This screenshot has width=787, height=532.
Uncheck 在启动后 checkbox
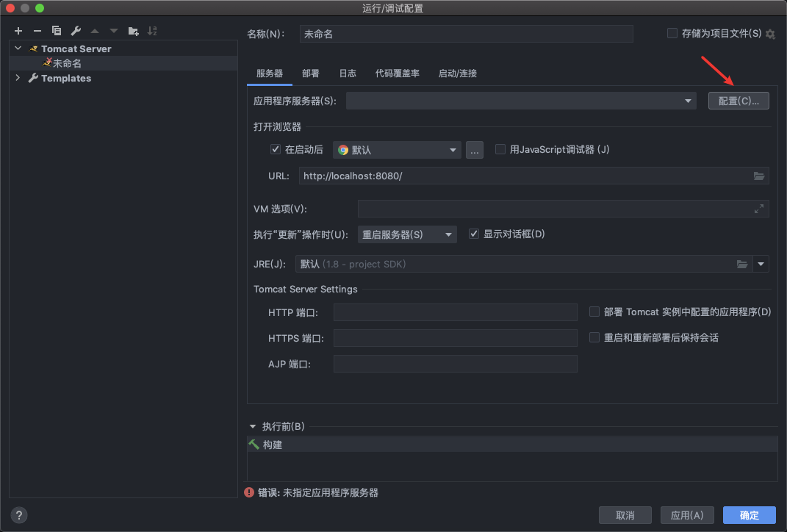275,149
